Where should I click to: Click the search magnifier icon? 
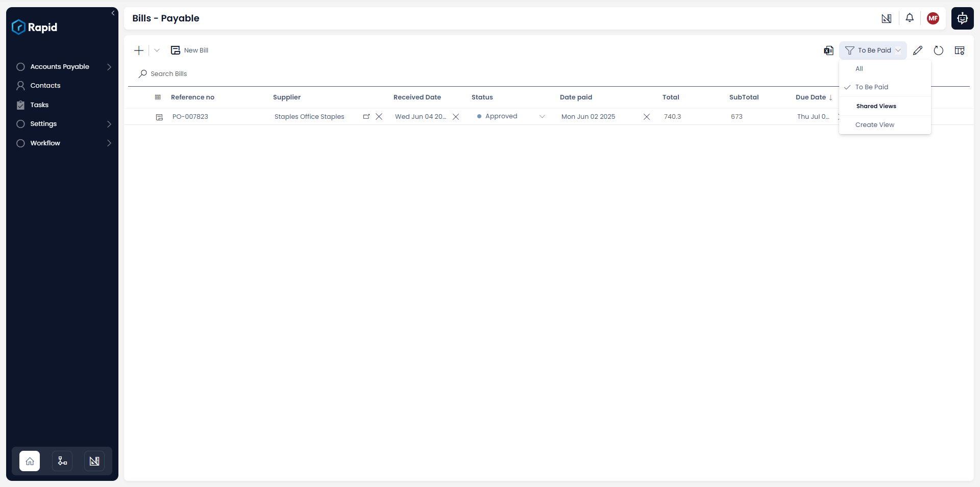tap(142, 74)
